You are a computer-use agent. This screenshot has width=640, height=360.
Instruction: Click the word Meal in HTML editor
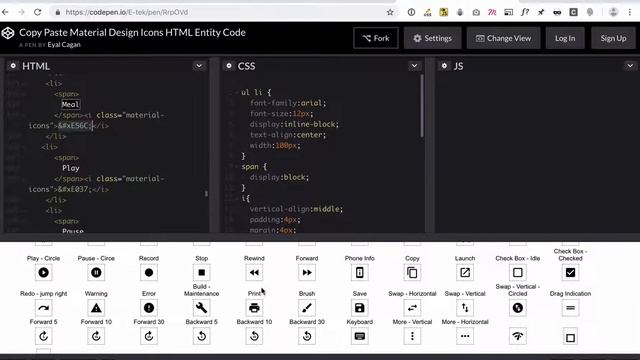(70, 104)
